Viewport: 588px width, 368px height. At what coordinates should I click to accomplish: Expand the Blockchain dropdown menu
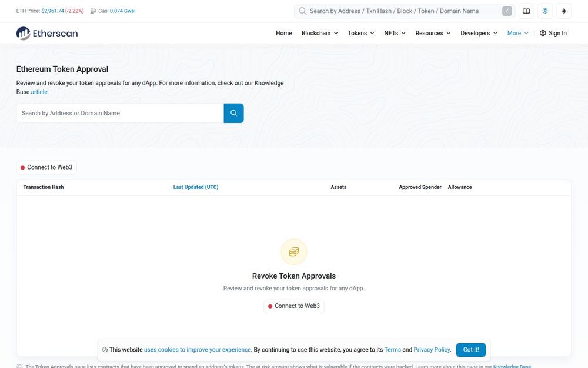point(320,33)
